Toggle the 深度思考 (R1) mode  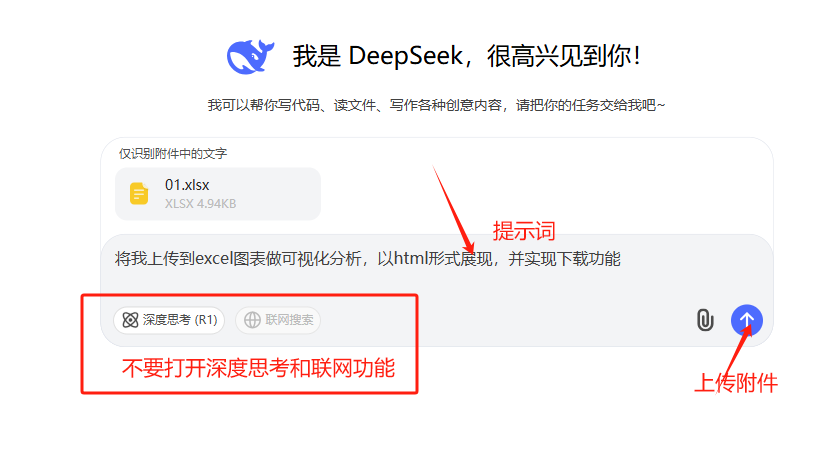[x=169, y=320]
